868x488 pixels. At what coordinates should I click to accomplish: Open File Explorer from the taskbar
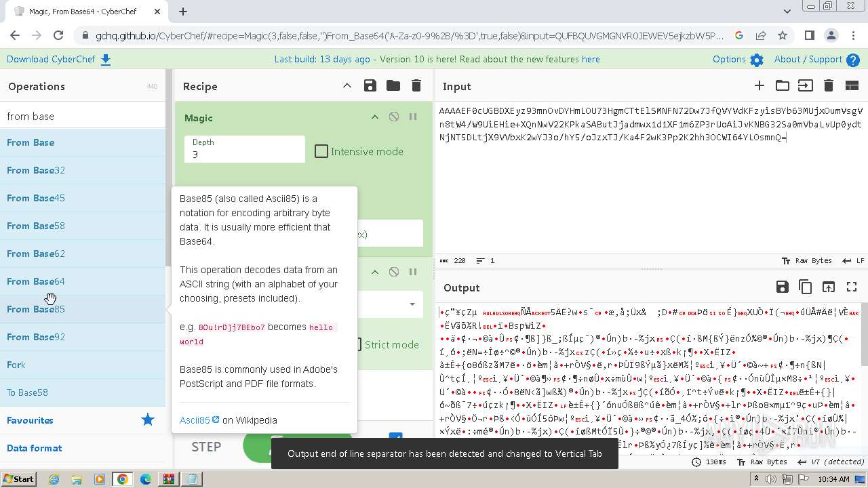tap(77, 479)
